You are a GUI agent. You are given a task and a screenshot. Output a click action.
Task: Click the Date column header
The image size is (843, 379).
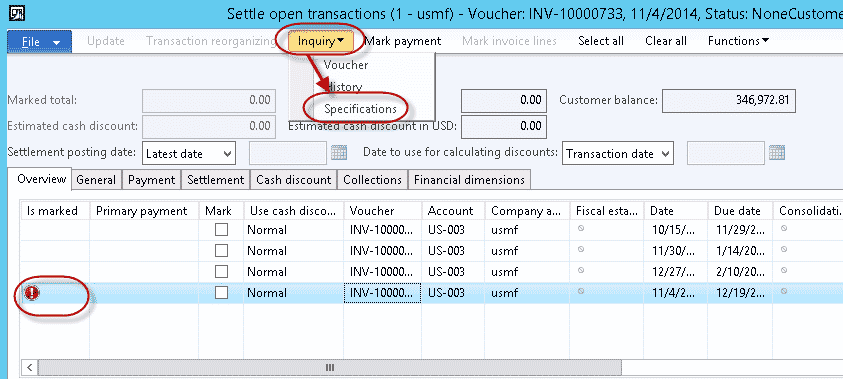coord(676,211)
